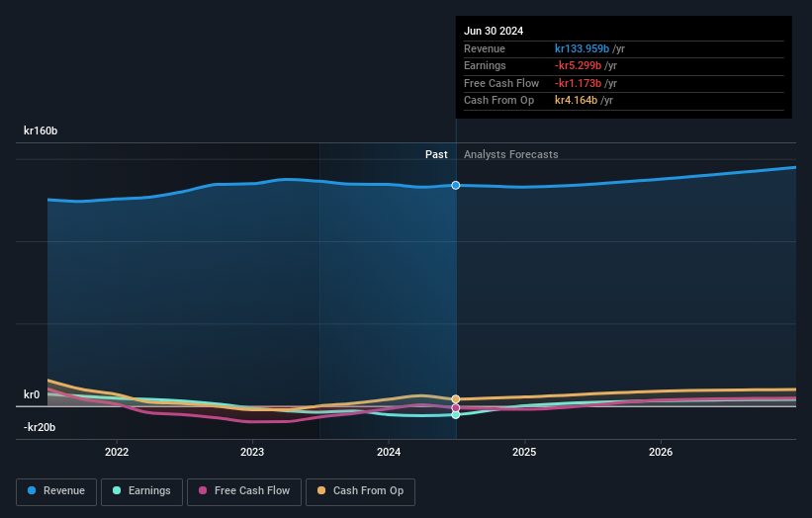Toggle the Earnings legend button

(x=141, y=491)
